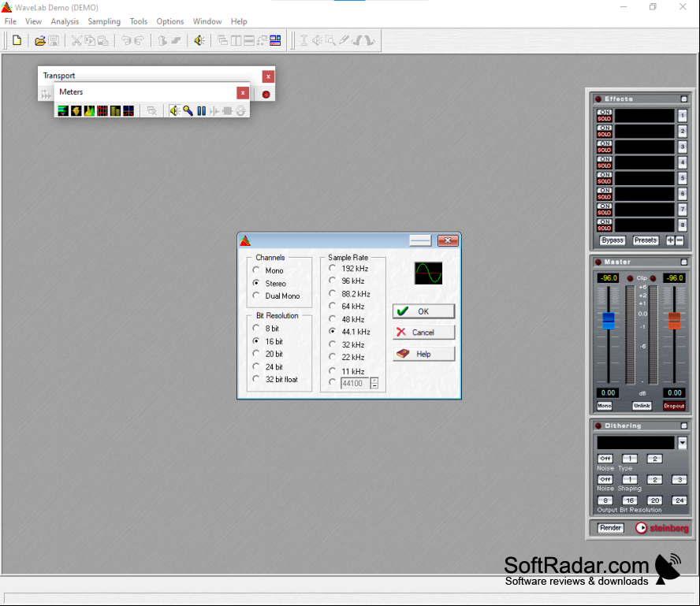Image resolution: width=700 pixels, height=606 pixels.
Task: Open effect slot 2 selector button
Action: pyautogui.click(x=682, y=131)
